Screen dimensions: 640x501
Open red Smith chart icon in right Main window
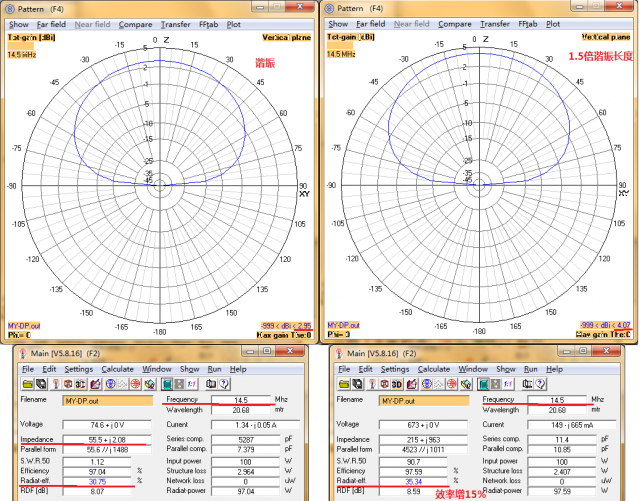click(452, 384)
